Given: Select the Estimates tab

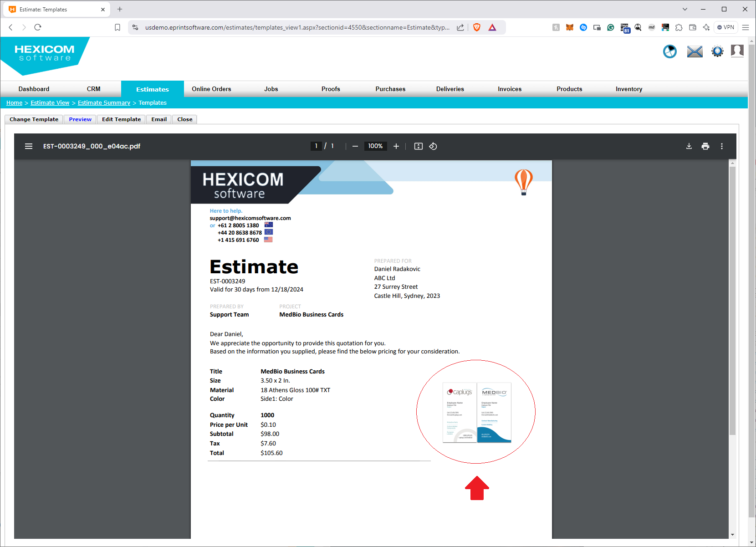Looking at the screenshot, I should [x=153, y=89].
